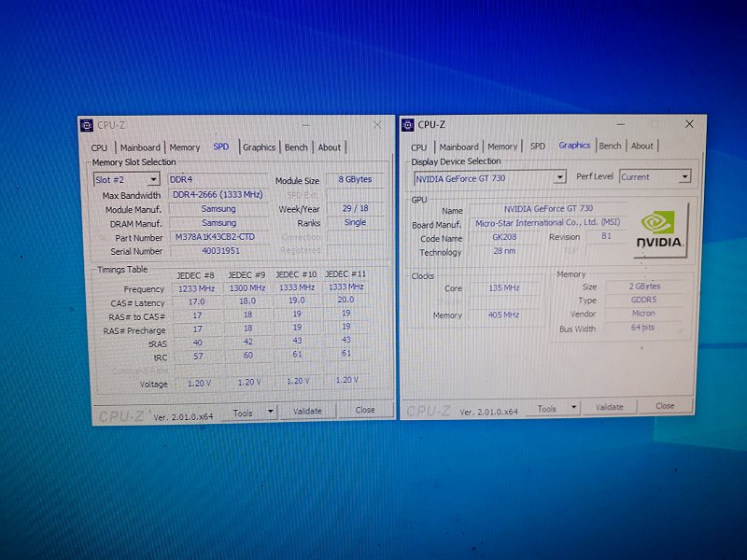Click Tools button in left CPU-Z window
Screen dimensions: 747x560
(x=243, y=413)
